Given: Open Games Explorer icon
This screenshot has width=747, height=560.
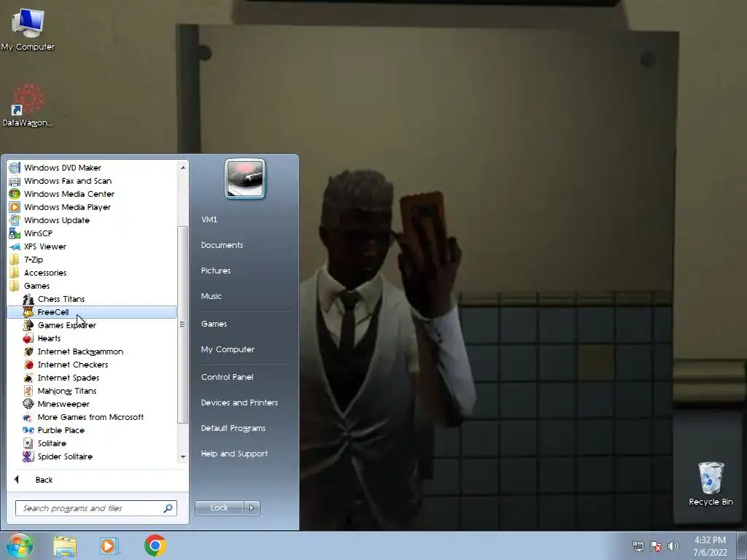Looking at the screenshot, I should pyautogui.click(x=28, y=325).
